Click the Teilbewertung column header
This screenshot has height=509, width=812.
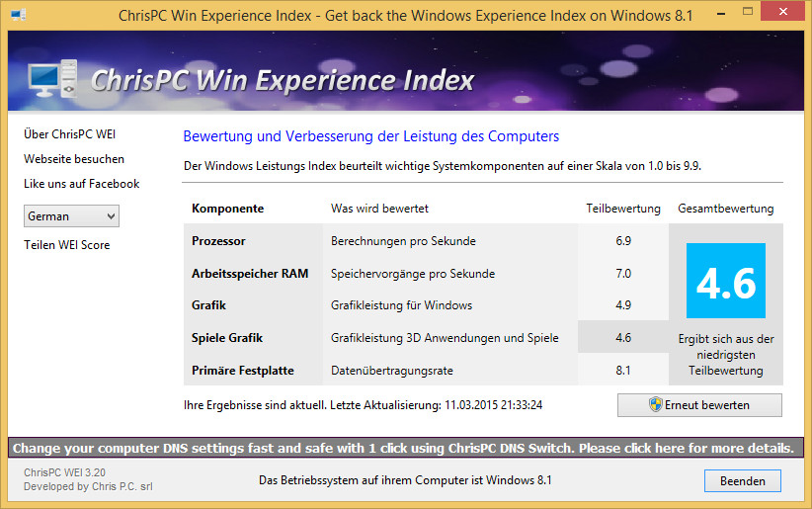(623, 209)
